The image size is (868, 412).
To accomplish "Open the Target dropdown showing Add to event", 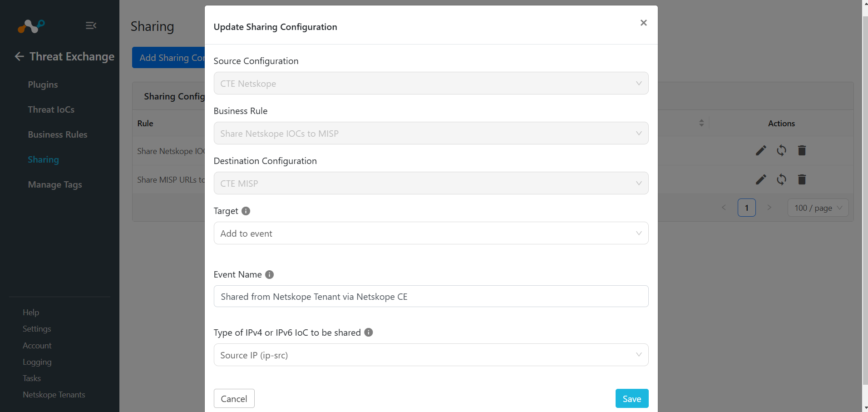I will [x=431, y=233].
